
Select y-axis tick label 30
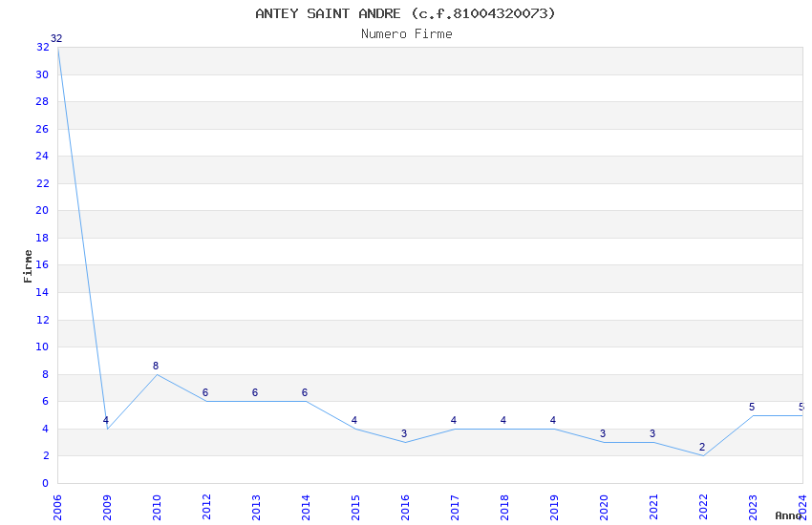coord(42,74)
